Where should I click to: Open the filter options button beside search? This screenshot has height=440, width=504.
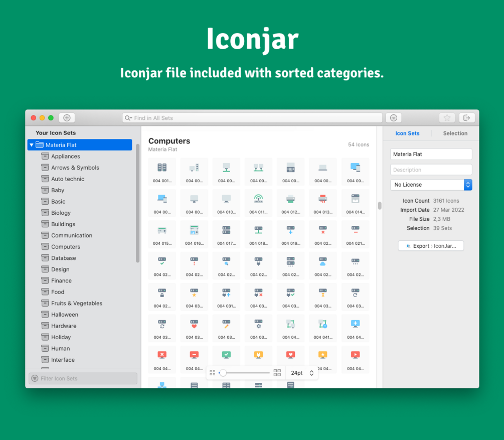click(394, 118)
